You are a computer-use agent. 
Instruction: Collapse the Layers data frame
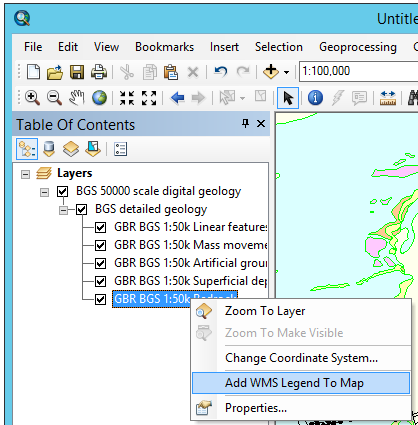tap(25, 174)
